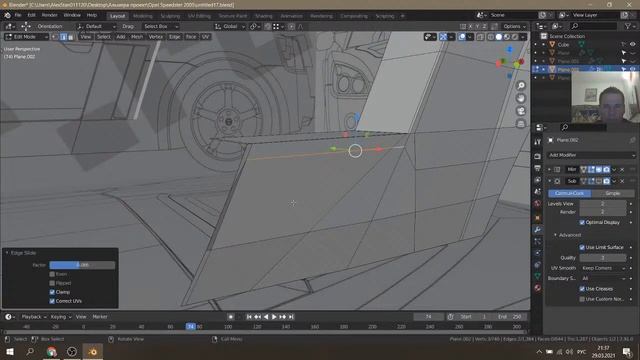Open the Global transform orientation dropdown
Viewport: 640px width, 360px height.
230,26
